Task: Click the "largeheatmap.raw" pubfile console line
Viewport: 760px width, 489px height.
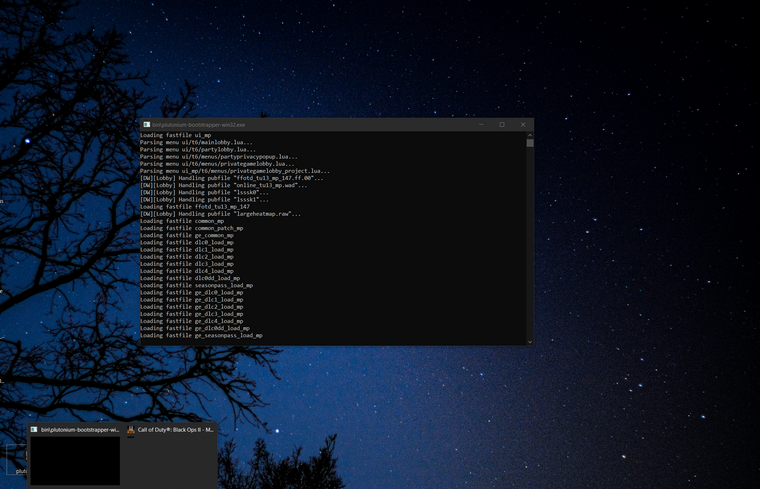Action: [x=220, y=214]
